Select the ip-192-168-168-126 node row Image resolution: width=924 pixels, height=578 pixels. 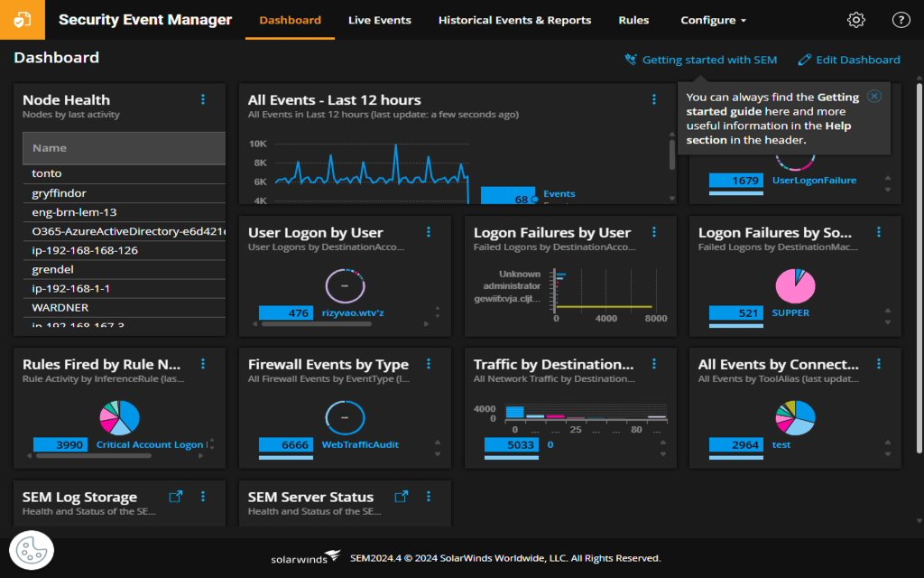tap(125, 250)
